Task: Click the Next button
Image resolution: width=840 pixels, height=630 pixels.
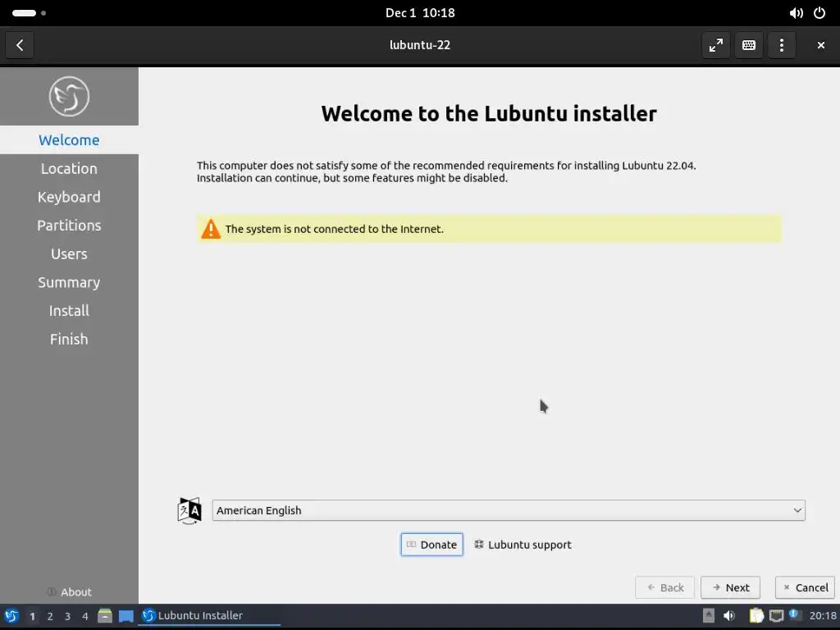Action: click(730, 587)
